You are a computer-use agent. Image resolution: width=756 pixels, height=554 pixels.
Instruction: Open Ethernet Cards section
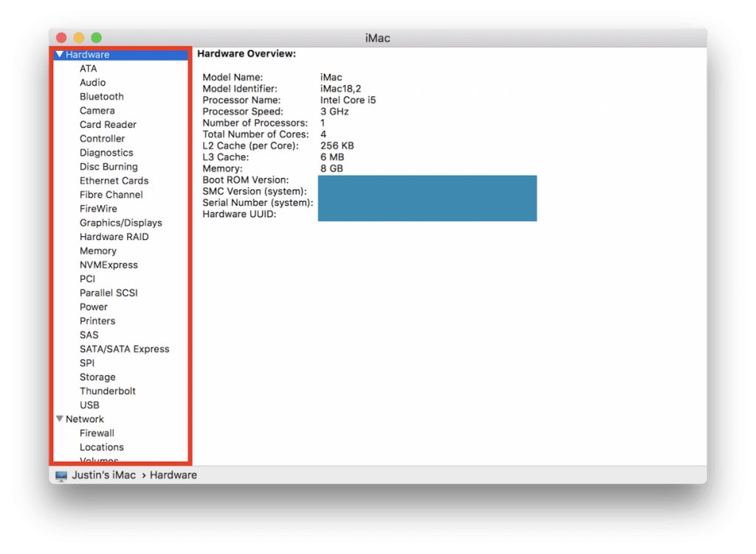point(114,180)
